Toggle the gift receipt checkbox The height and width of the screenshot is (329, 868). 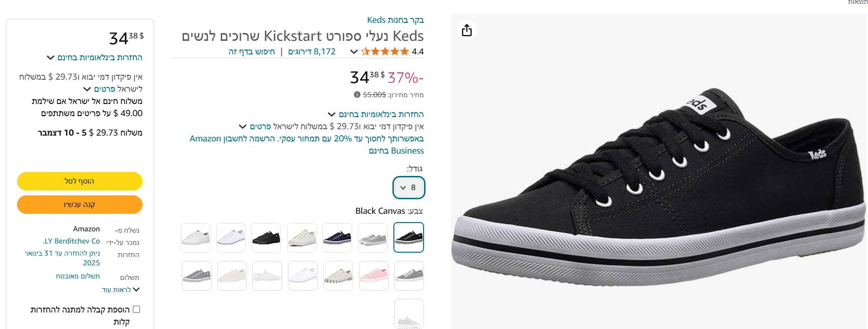137,310
